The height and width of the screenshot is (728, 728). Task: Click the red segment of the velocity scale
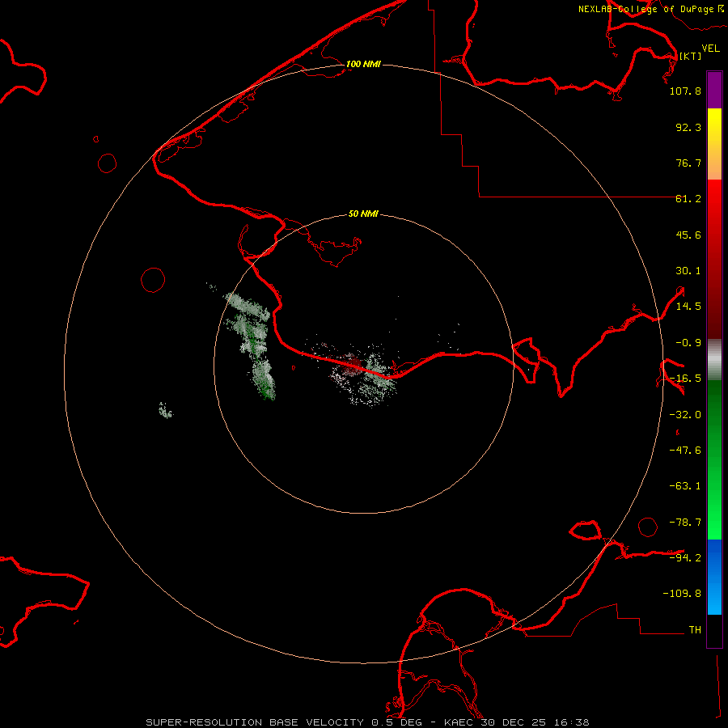714,259
